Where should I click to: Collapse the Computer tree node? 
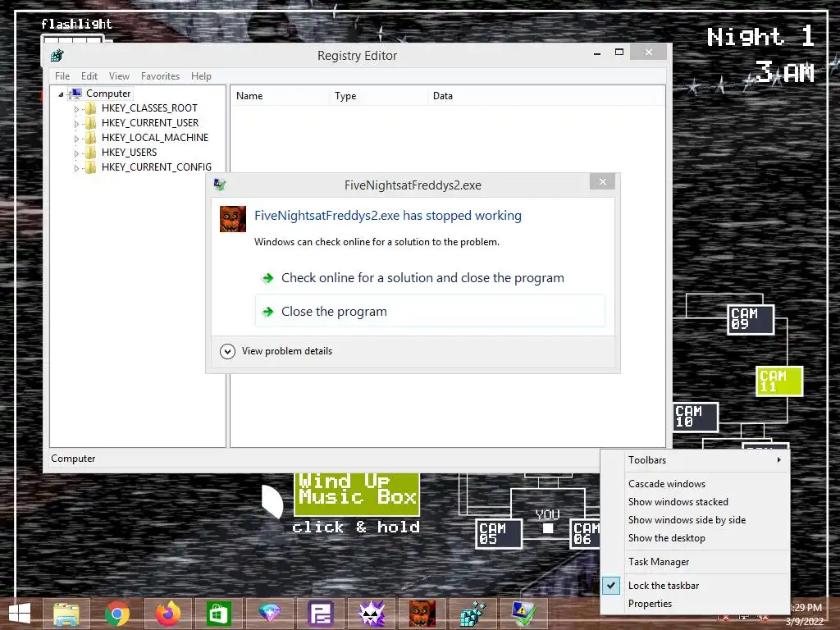tap(61, 94)
